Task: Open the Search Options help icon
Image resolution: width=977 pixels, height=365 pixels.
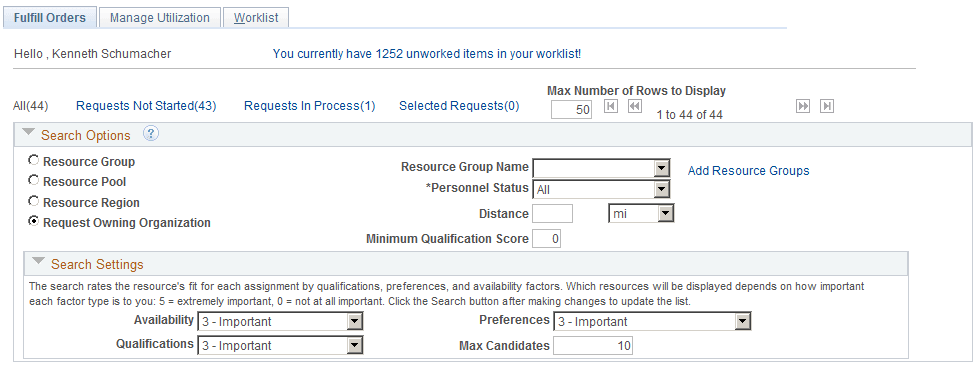Action: [x=151, y=133]
